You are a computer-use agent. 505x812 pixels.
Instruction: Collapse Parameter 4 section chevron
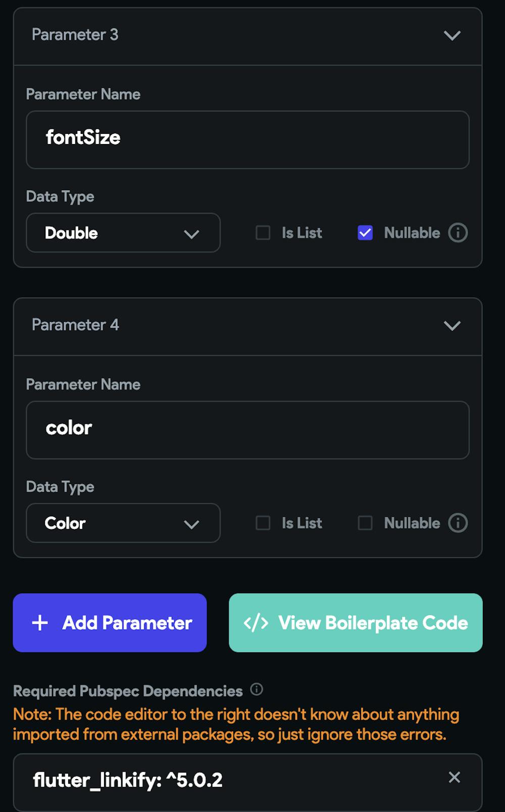(452, 325)
